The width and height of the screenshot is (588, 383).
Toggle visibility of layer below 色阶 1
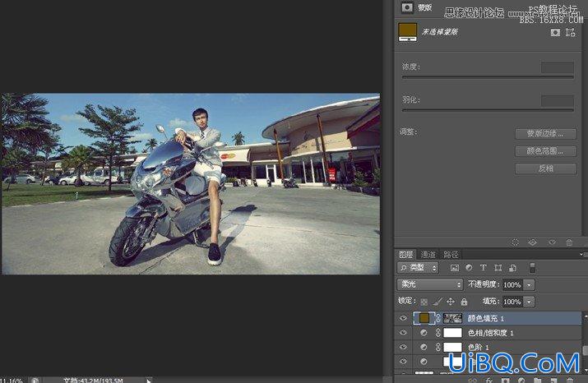(403, 362)
